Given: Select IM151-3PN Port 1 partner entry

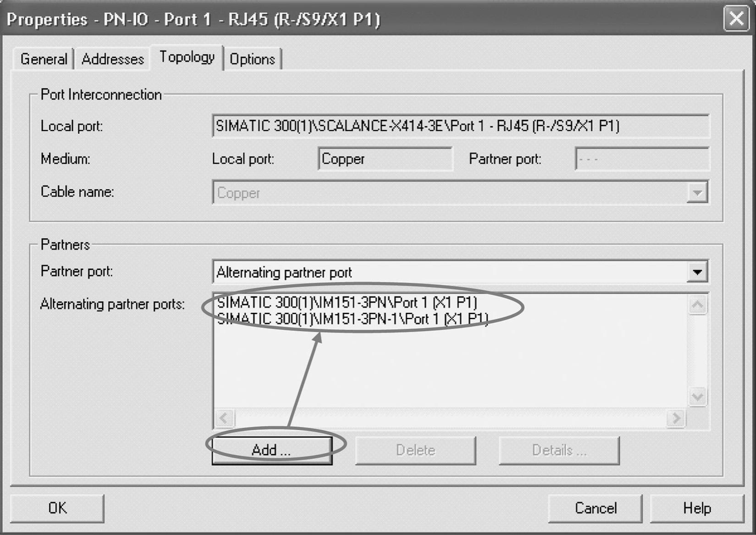Looking at the screenshot, I should tap(347, 302).
